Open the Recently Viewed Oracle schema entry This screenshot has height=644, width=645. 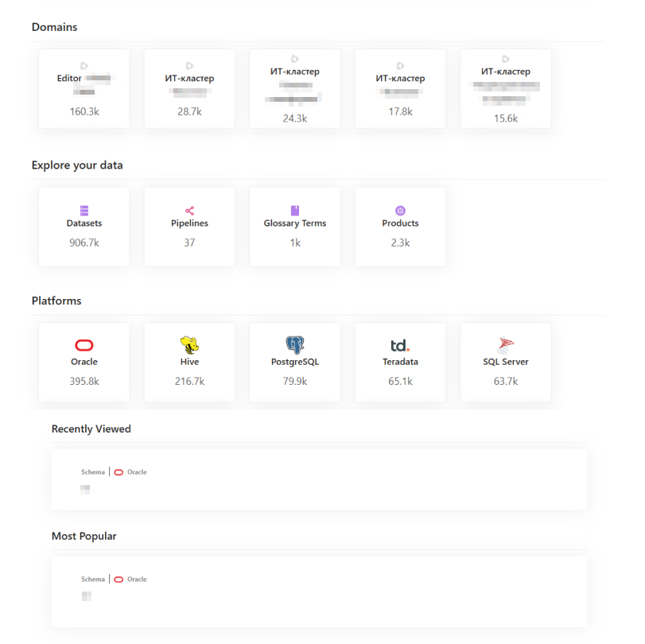coord(318,479)
